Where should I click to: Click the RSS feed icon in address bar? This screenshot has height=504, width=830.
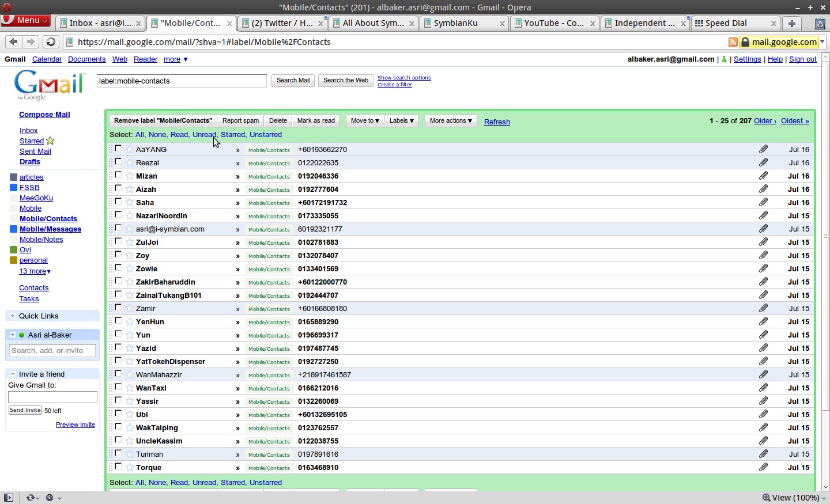pos(733,42)
